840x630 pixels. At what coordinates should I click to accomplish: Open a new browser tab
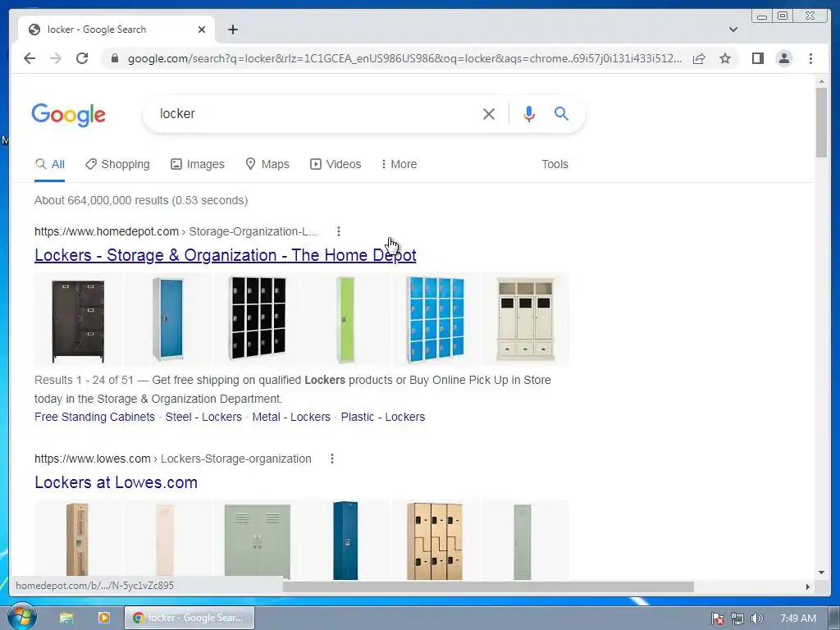click(x=232, y=30)
